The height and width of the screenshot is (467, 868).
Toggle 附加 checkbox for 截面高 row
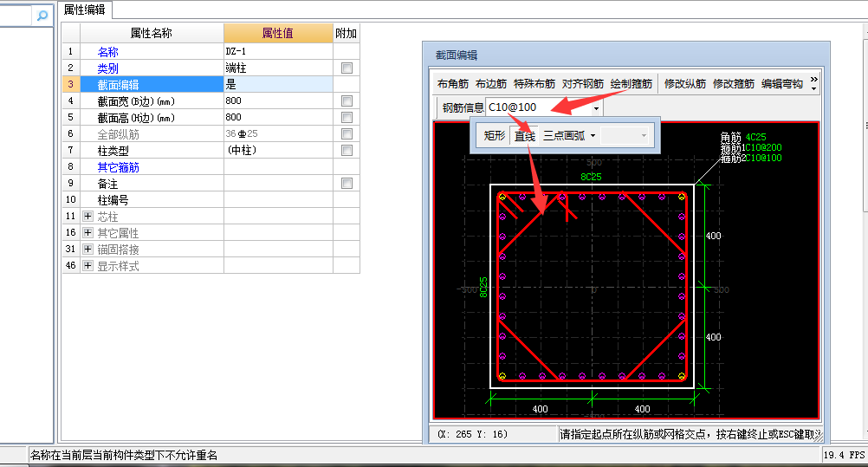pos(347,118)
